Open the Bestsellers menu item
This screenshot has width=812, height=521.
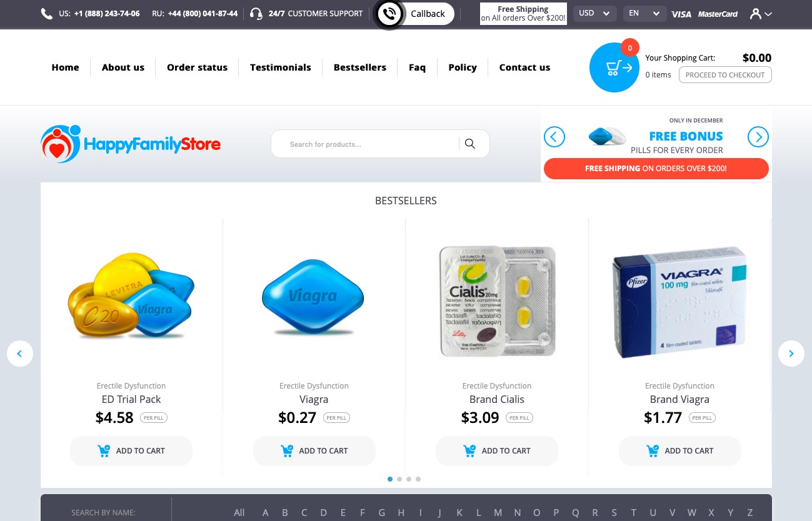(x=360, y=67)
